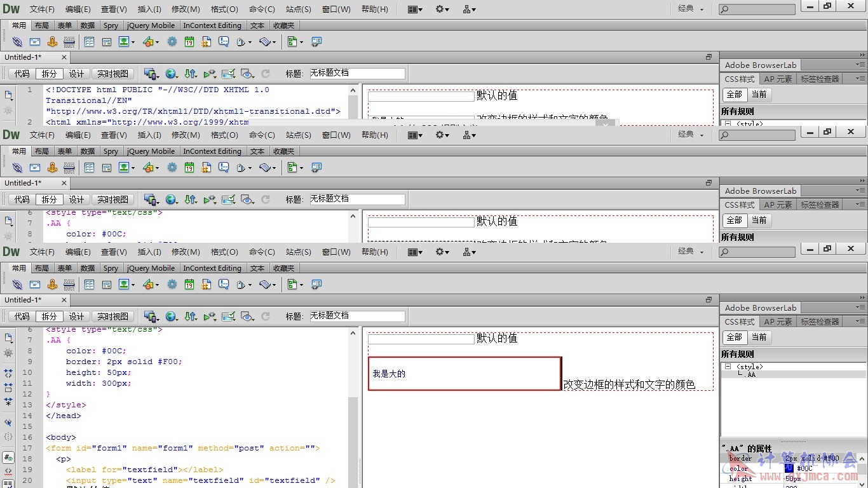Insert Named Anchor from bottom window's insert bar
Image resolution: width=868 pixels, height=488 pixels.
pyautogui.click(x=52, y=285)
